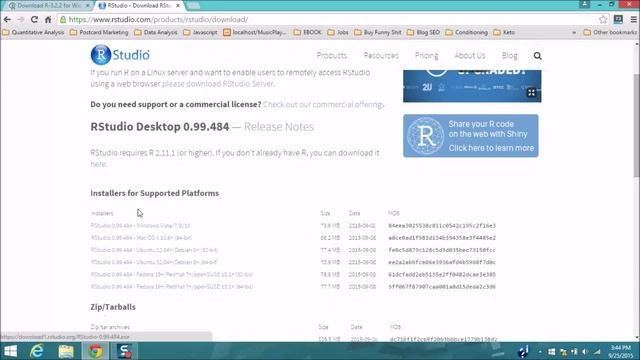Image resolution: width=640 pixels, height=360 pixels.
Task: Open the Other bookmarks folder
Action: tap(610, 32)
